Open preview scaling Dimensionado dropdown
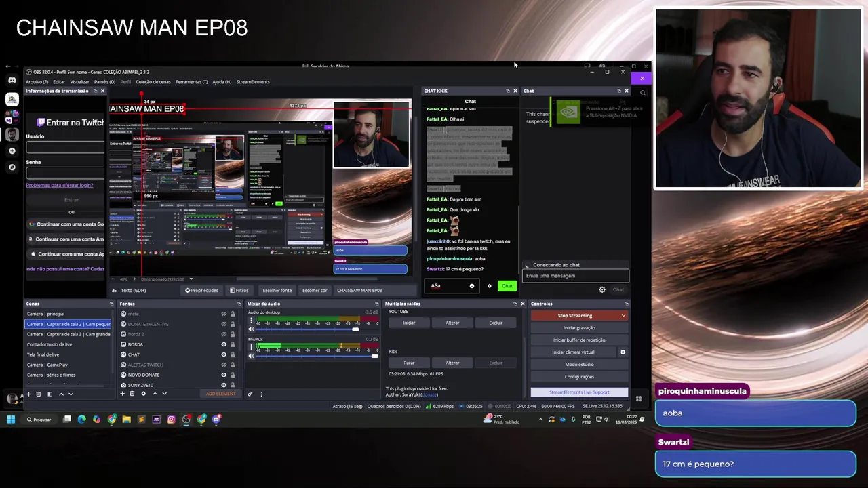 (x=191, y=279)
